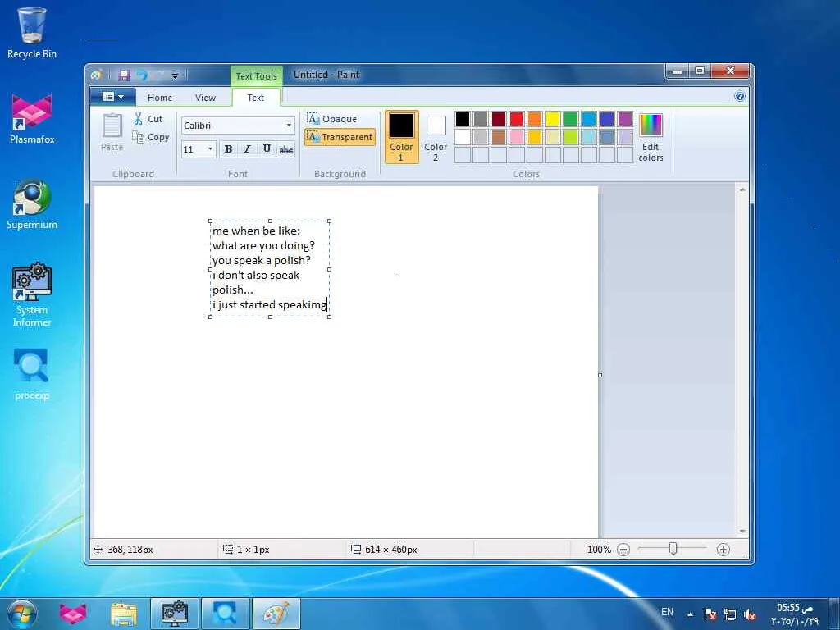
Task: Pick the orange color swatch
Action: (x=535, y=118)
